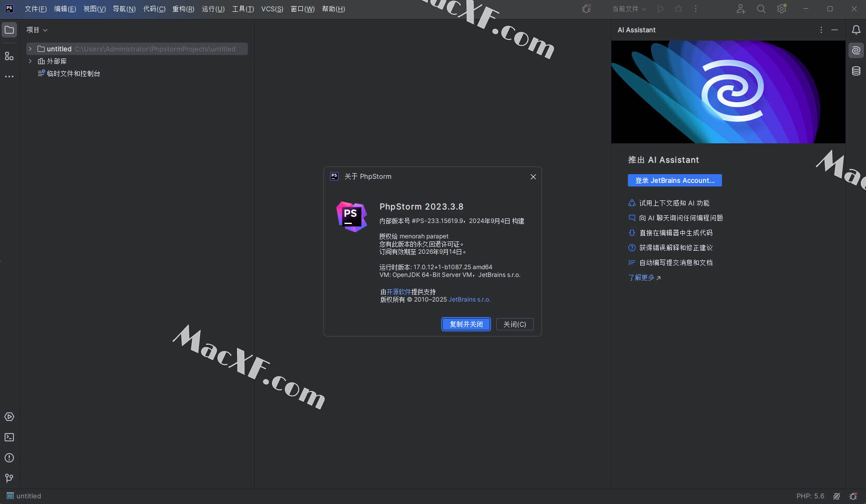This screenshot has width=866, height=504.
Task: Open the 项目 view dropdown
Action: click(37, 30)
